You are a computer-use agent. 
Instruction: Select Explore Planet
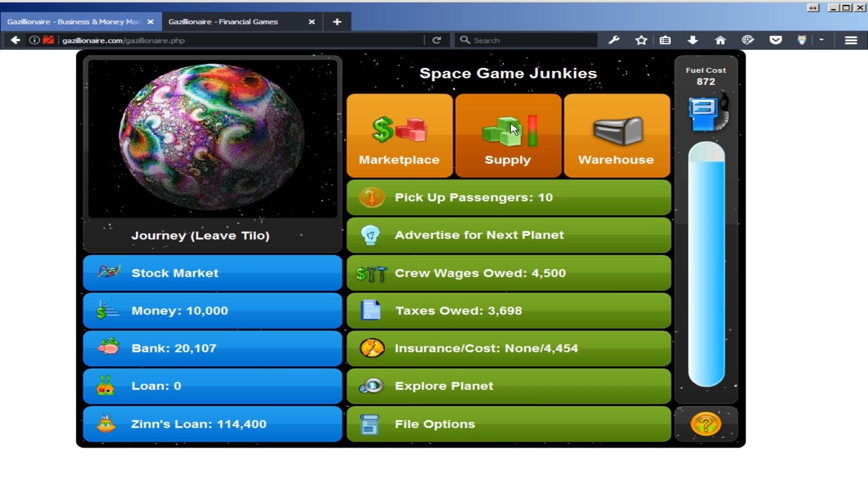509,386
